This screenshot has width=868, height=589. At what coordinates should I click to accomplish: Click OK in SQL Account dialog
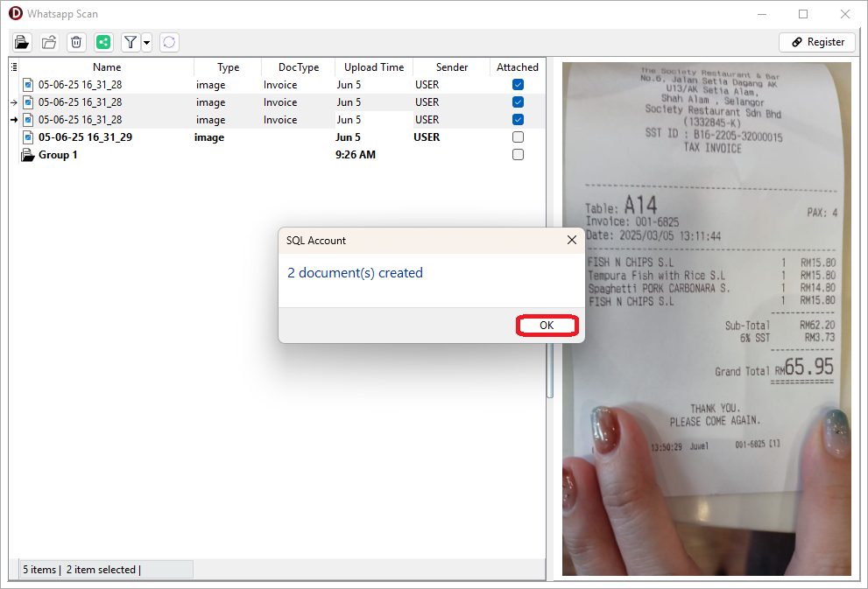pos(547,326)
